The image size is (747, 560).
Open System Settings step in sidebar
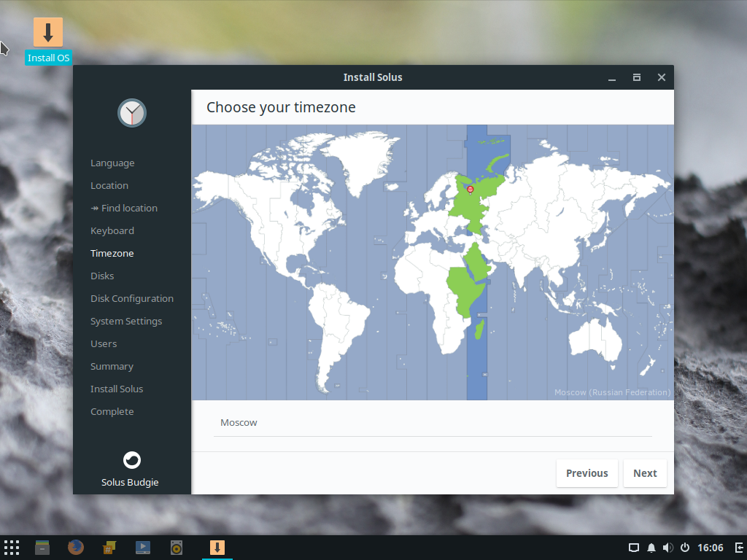tap(126, 322)
